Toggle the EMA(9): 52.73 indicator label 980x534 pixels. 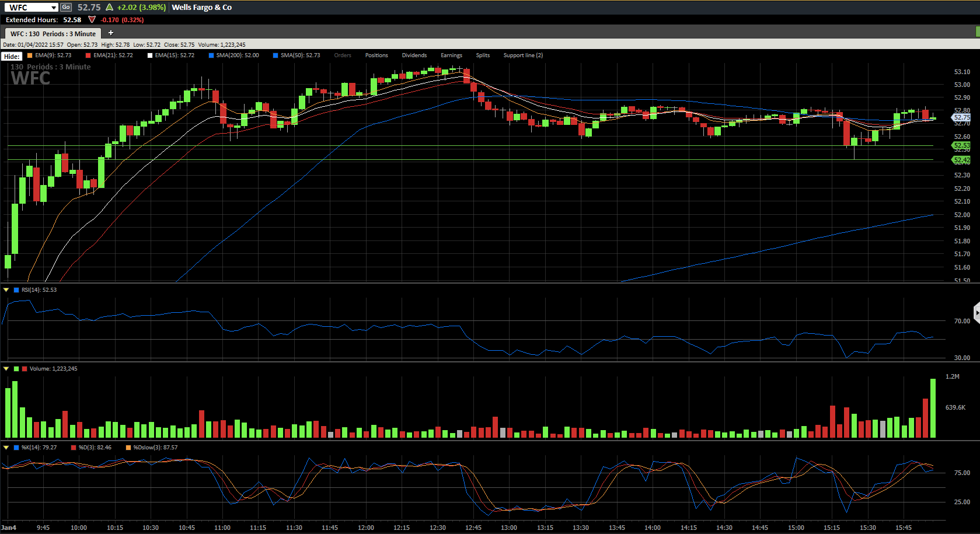(53, 55)
